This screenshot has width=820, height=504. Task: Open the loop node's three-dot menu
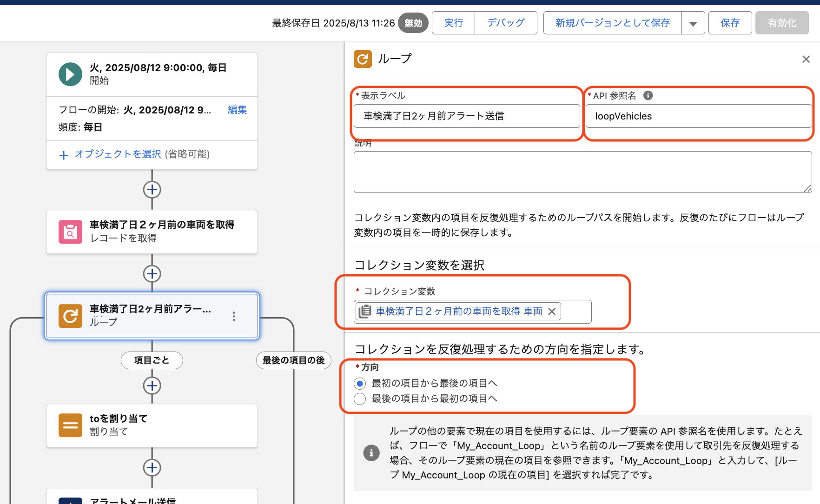tap(234, 316)
